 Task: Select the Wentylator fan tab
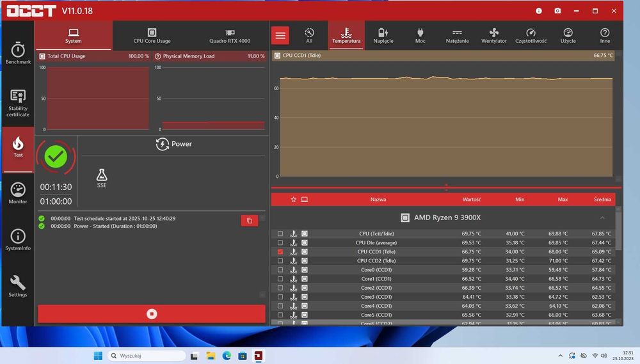(494, 35)
